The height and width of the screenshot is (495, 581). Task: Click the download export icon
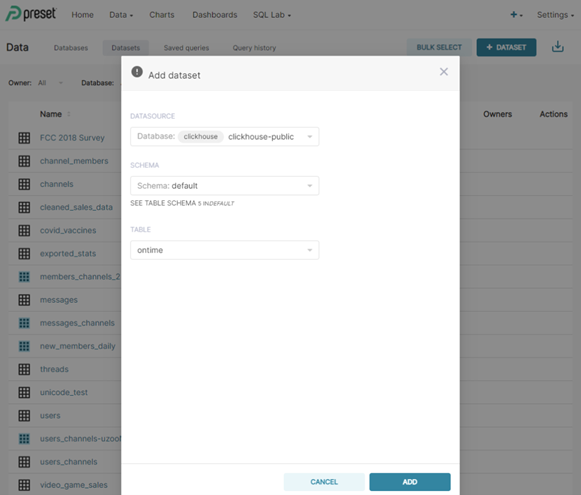(x=558, y=47)
